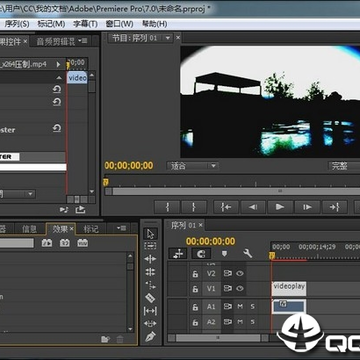Image resolution: width=360 pixels, height=360 pixels.
Task: Expand clip arrow next to x264 mp4 name
Action: point(59,64)
